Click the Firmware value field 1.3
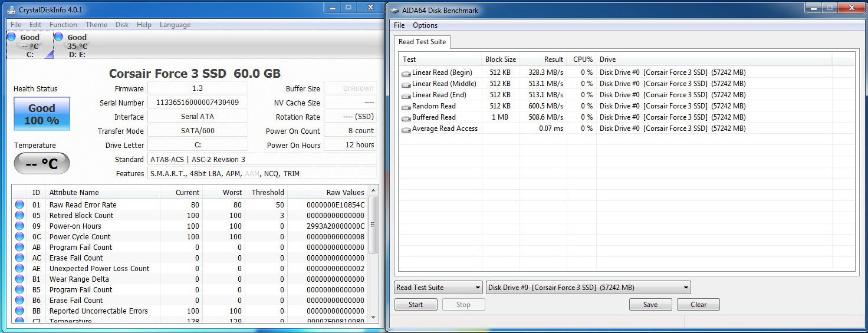Screen dimensions: 868x333 (x=197, y=88)
